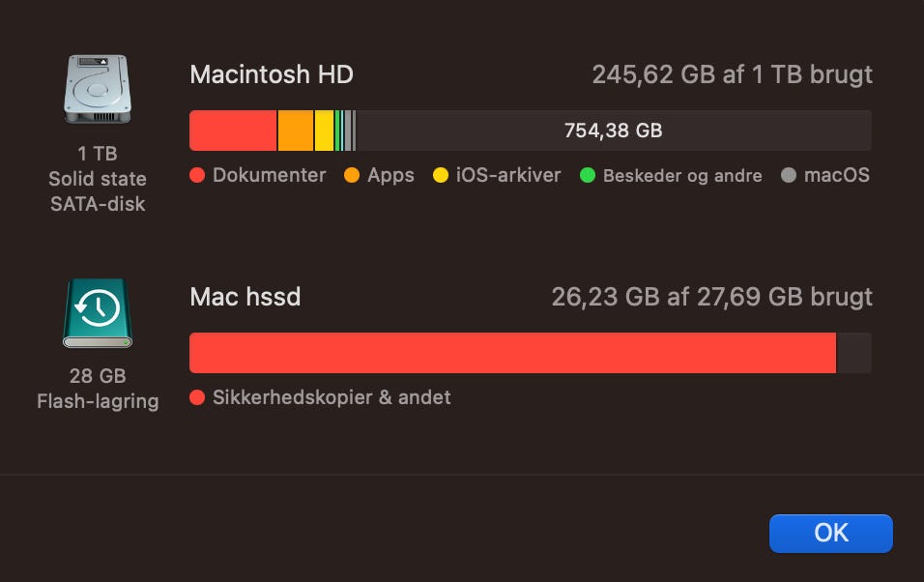
Task: Click the yellow iOS-arkiver legend dot
Action: 441,176
